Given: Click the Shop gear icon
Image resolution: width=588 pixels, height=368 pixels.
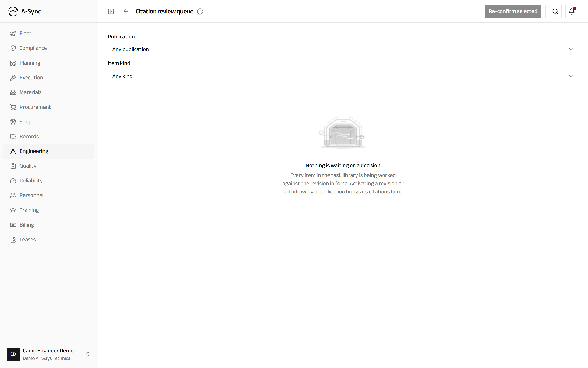Looking at the screenshot, I should (13, 122).
